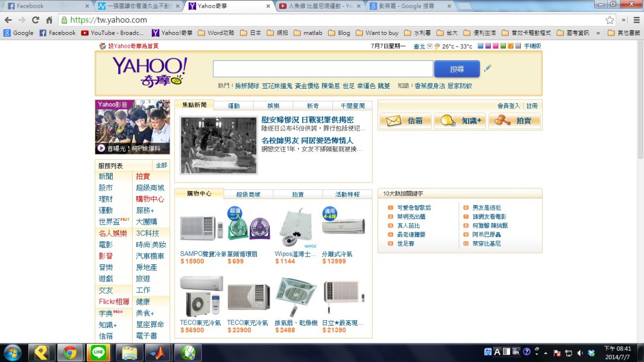Open headline 慰安婦慘況 日戰犯筆供揭密

(307, 119)
